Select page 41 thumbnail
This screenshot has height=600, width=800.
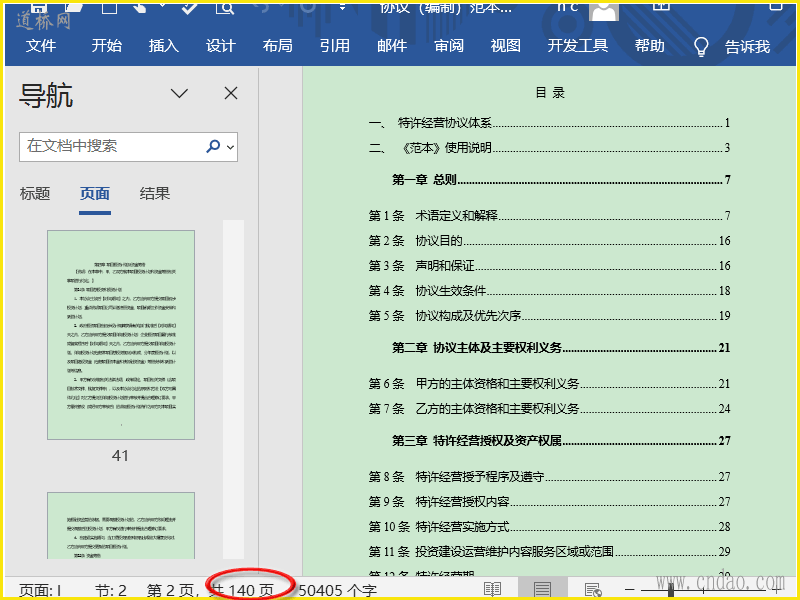coord(121,335)
